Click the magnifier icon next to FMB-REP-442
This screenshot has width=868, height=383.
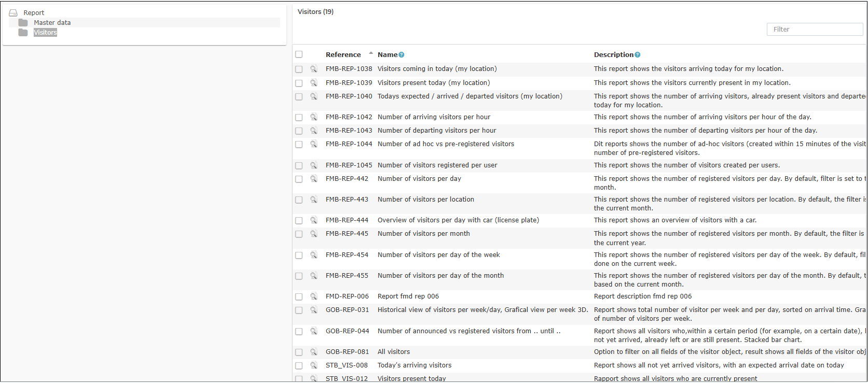tap(313, 179)
